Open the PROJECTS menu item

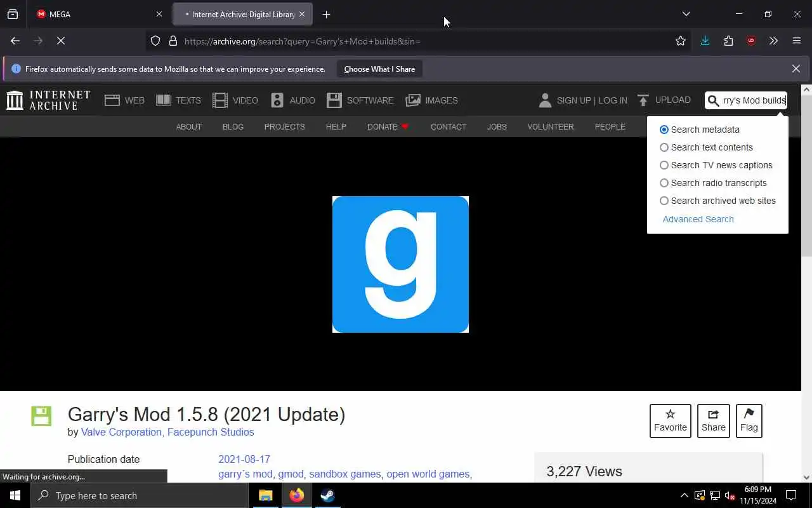point(284,126)
